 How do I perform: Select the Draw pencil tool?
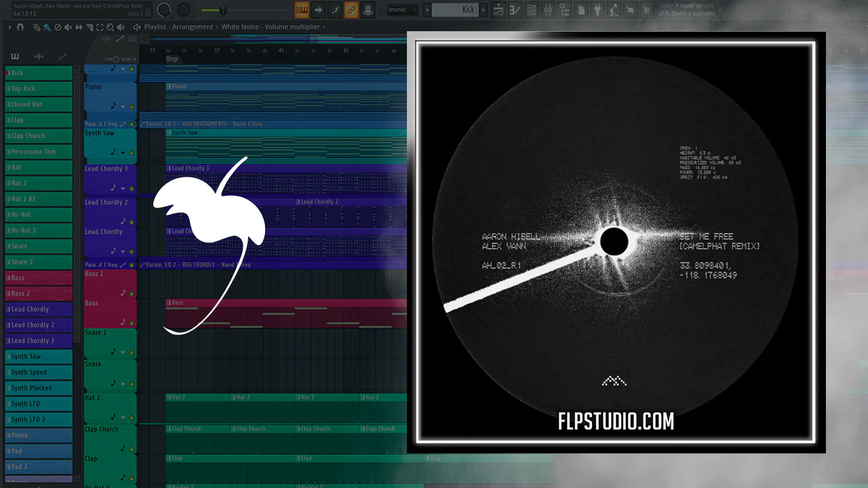38,27
